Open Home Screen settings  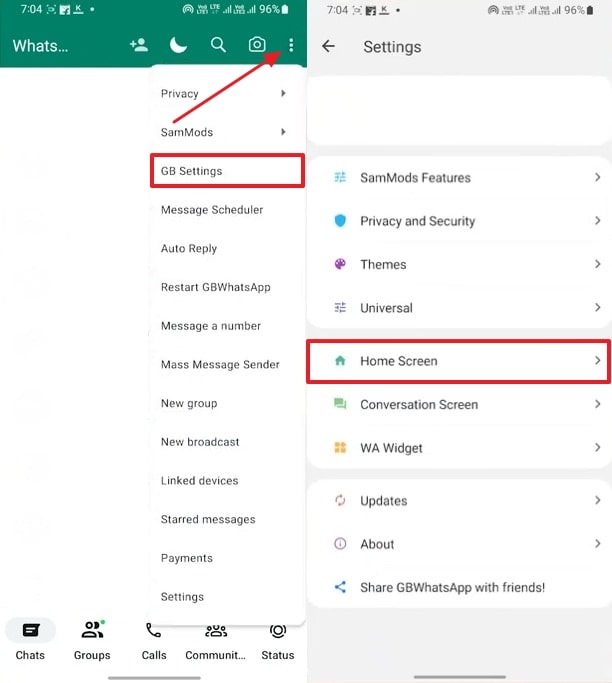(459, 361)
